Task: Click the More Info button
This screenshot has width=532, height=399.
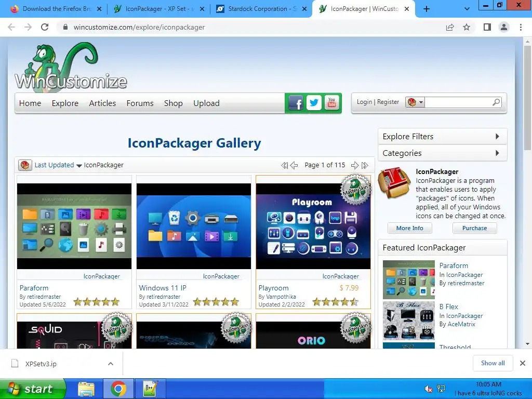Action: click(x=410, y=228)
